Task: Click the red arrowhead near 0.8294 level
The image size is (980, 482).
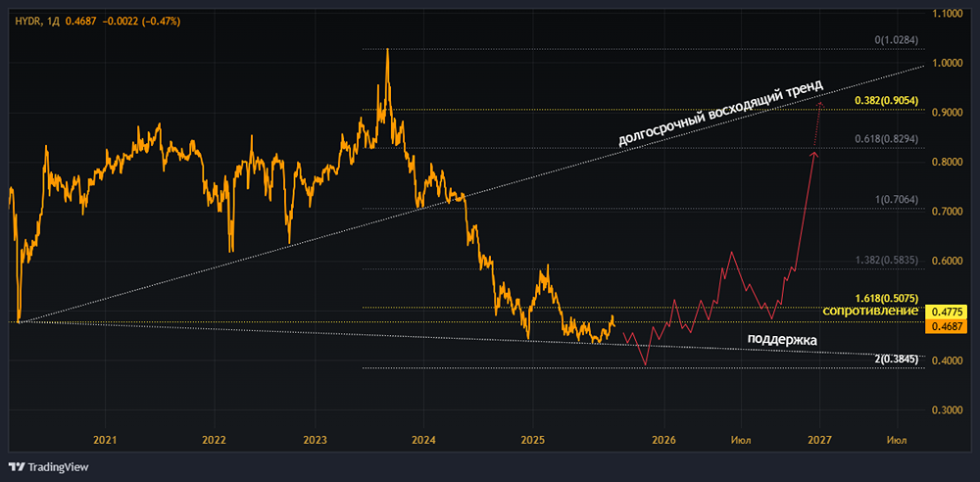Action: [x=813, y=153]
